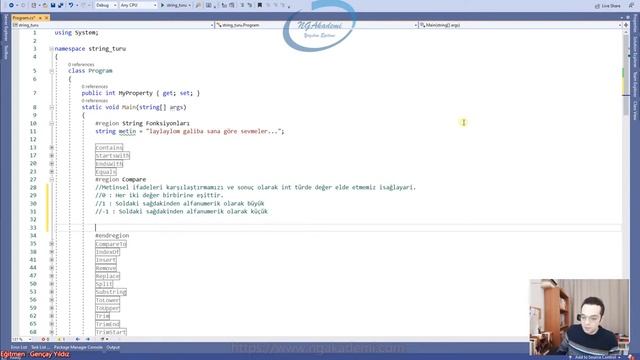
Task: Collapse the namespace string_turu block
Action: (x=51, y=49)
